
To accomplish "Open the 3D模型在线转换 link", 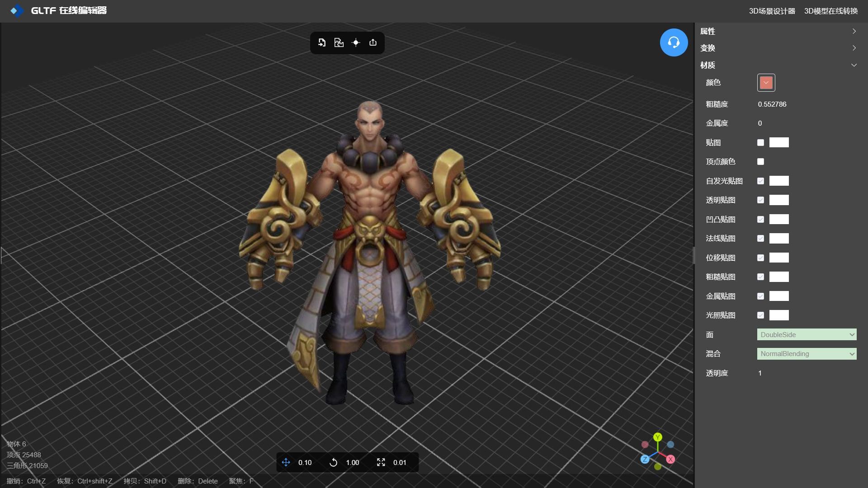I will (831, 11).
